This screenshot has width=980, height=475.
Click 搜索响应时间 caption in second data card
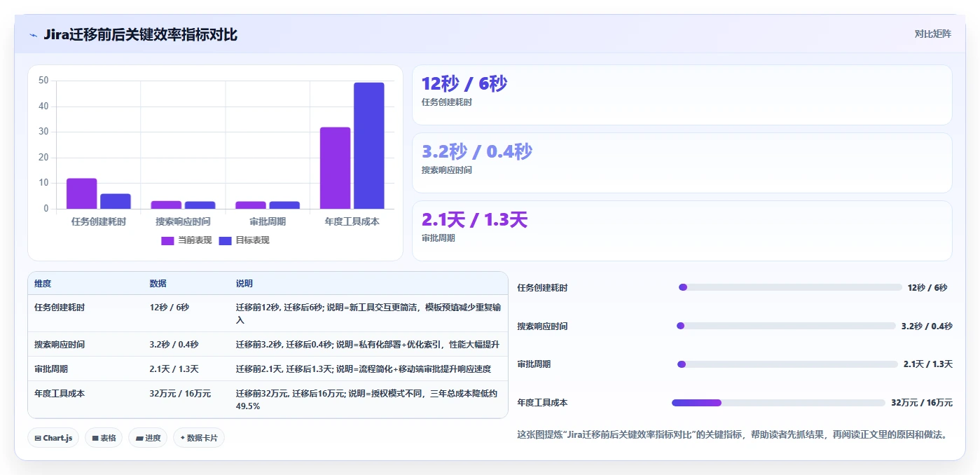click(x=447, y=170)
